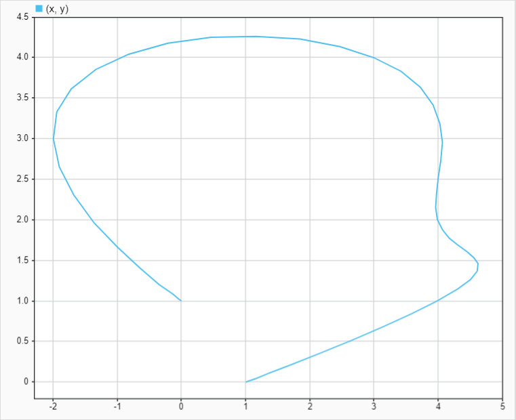This screenshot has height=420, width=516.
Task: Click the highest peak of the blue curve
Action: coord(256,37)
